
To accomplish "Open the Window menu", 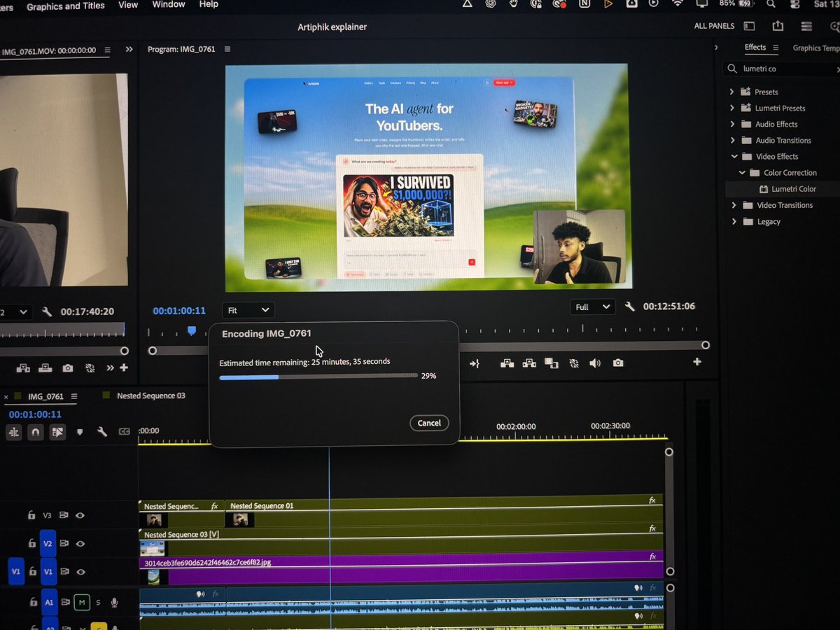I will [169, 4].
